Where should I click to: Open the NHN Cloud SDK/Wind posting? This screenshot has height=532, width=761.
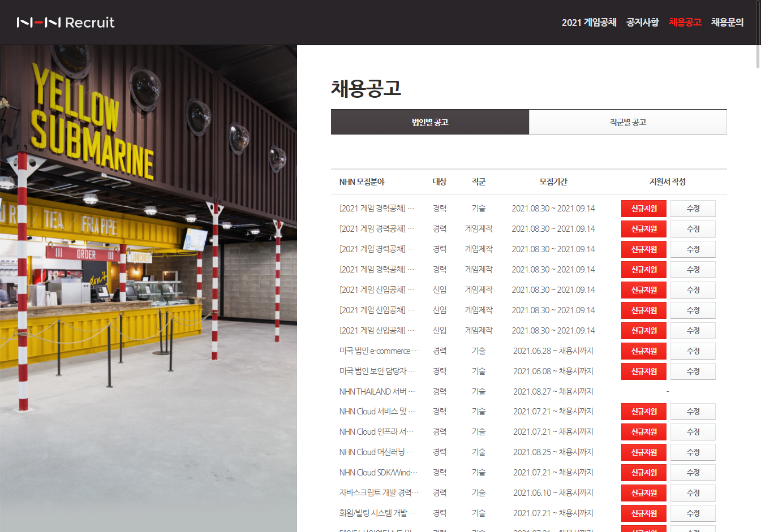(379, 473)
